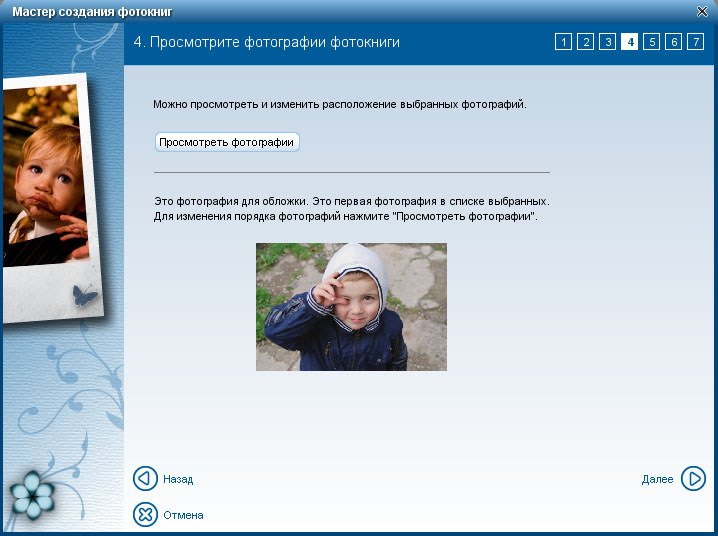Select the cover photo of hooded boy
This screenshot has width=718, height=536.
click(x=351, y=307)
